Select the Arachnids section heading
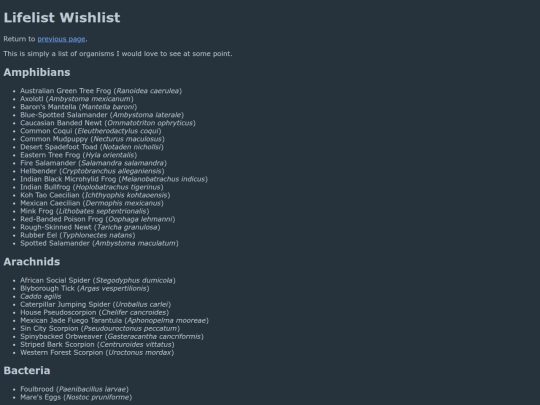 click(x=32, y=262)
